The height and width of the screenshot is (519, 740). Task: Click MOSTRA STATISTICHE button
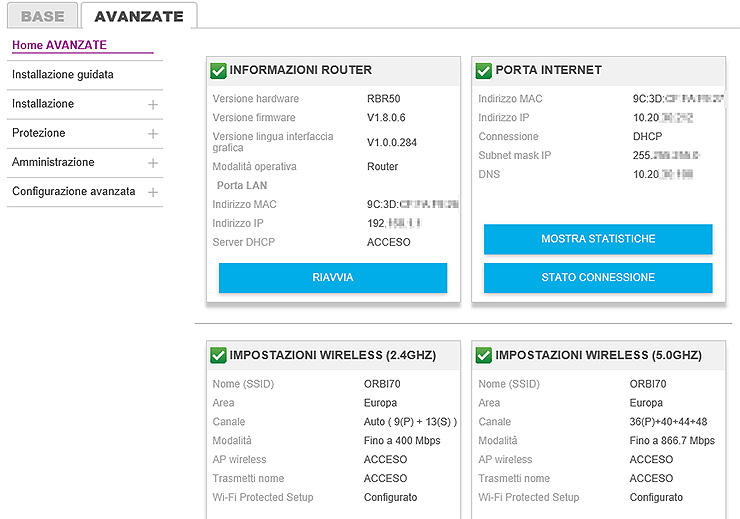(598, 239)
